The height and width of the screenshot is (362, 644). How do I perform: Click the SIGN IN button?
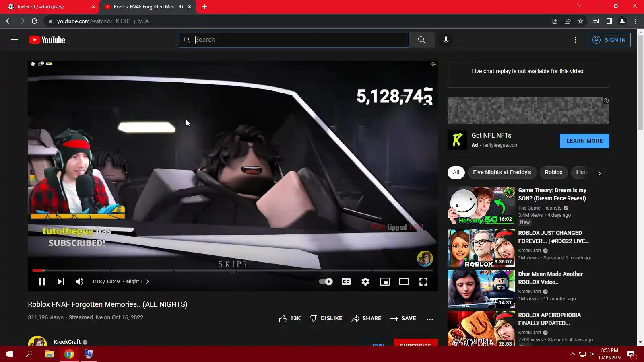(x=609, y=40)
